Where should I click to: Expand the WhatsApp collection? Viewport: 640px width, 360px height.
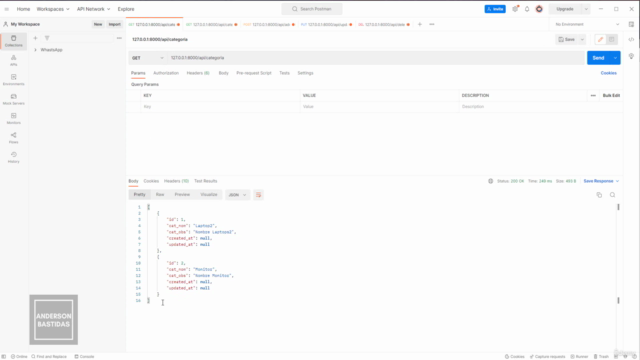point(36,50)
